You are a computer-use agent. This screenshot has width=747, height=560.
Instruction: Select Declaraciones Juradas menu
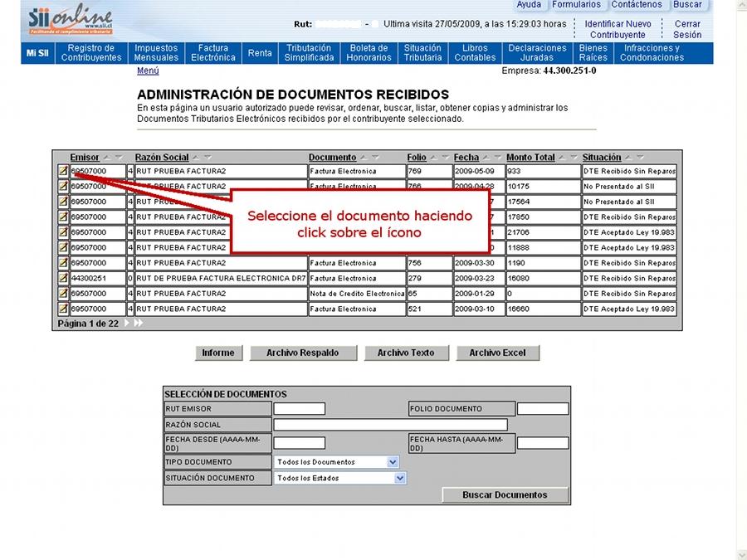click(537, 53)
